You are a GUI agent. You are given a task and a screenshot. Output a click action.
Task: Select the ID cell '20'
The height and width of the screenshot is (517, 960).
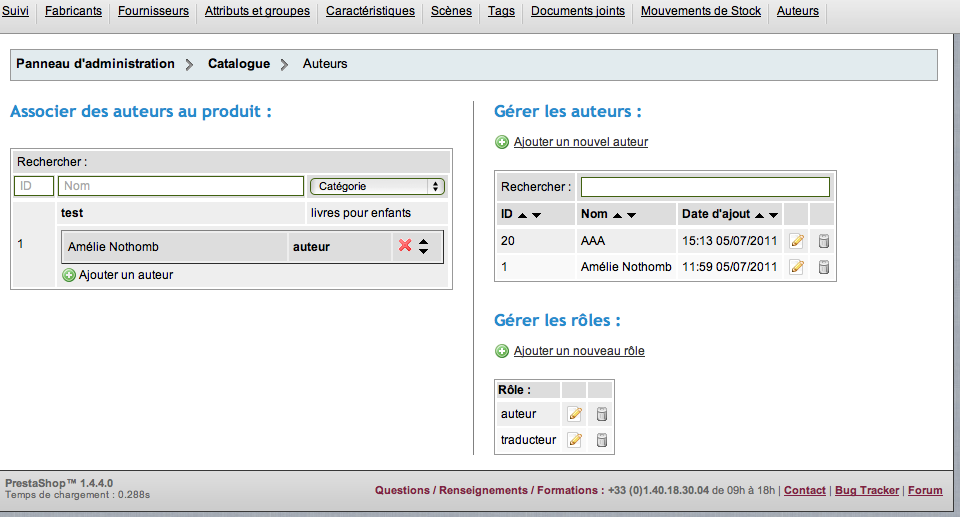pos(508,241)
